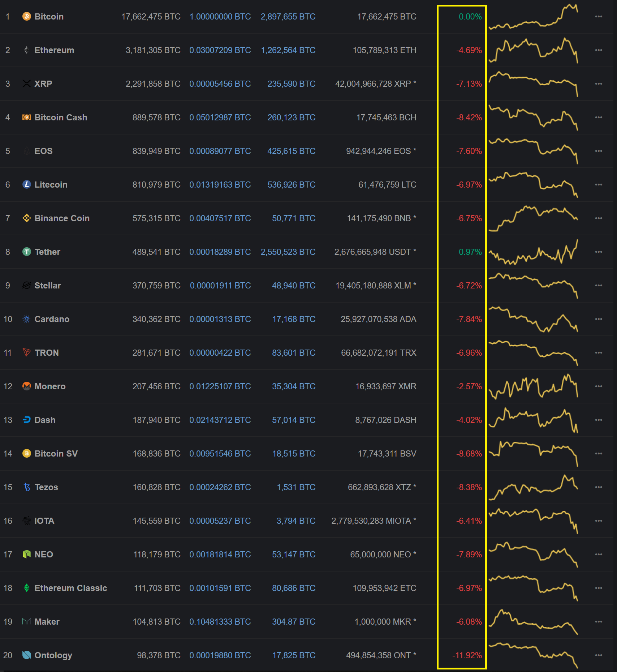Screen dimensions: 617x672
Task: Click Maker price 0.10481333 BTC
Action: tap(220, 622)
